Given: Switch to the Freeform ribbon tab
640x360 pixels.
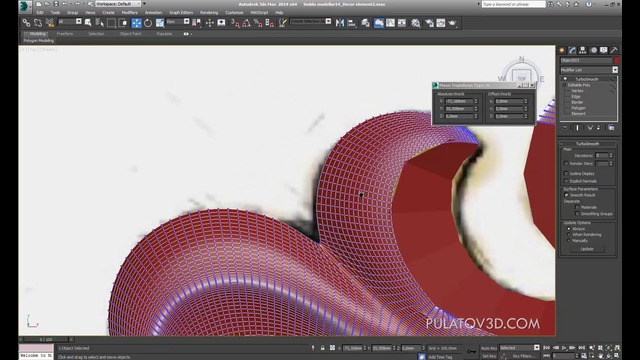Looking at the screenshot, I should [65, 34].
